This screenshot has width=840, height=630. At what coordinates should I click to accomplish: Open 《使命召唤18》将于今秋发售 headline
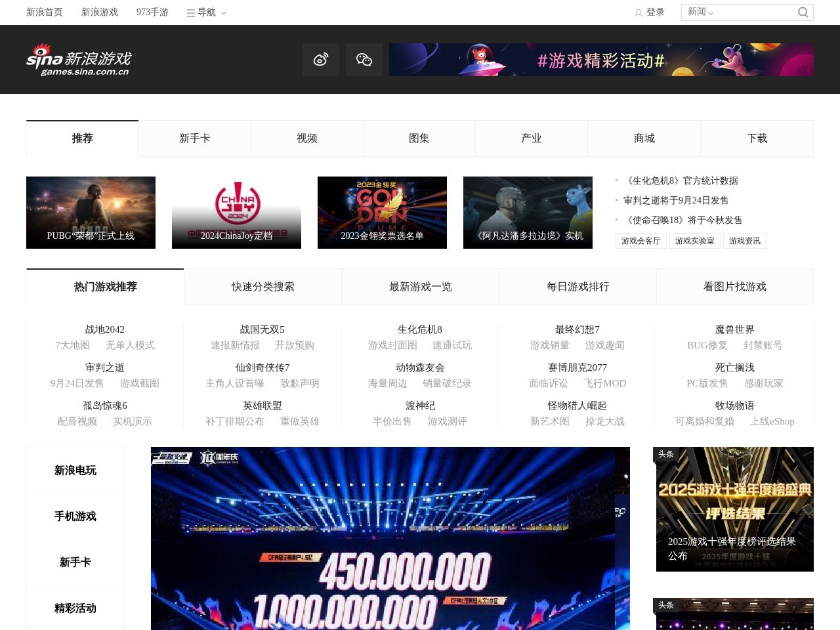[x=682, y=220]
